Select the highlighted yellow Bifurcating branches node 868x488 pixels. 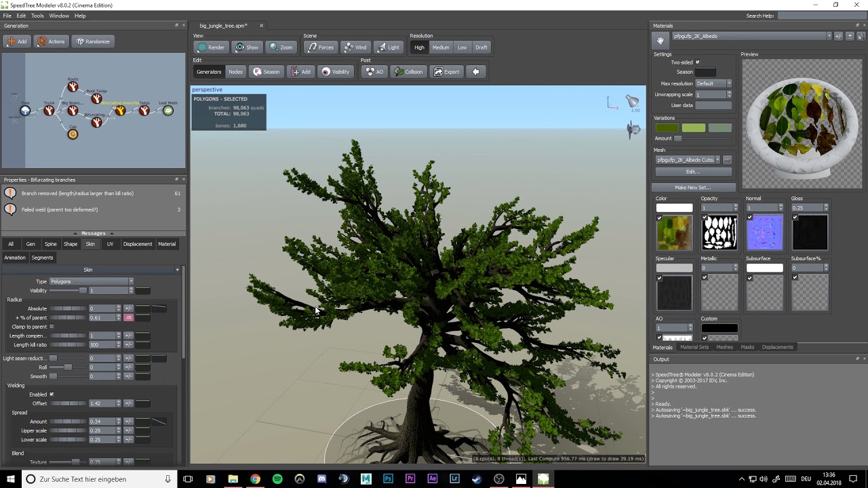coord(120,110)
